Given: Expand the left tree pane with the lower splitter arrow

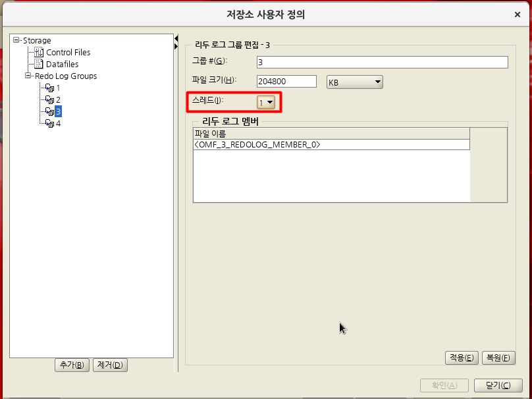Looking at the screenshot, I should (176, 46).
